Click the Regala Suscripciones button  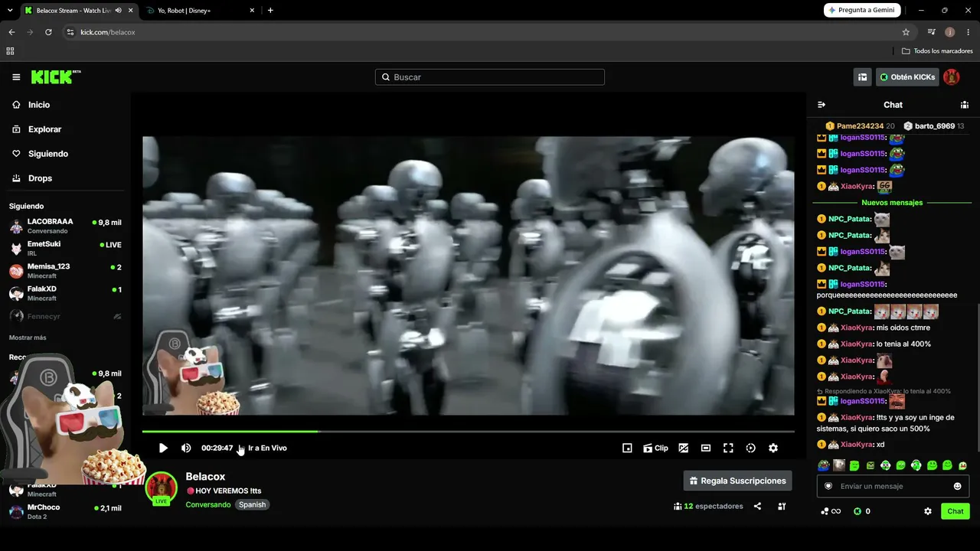(x=737, y=481)
